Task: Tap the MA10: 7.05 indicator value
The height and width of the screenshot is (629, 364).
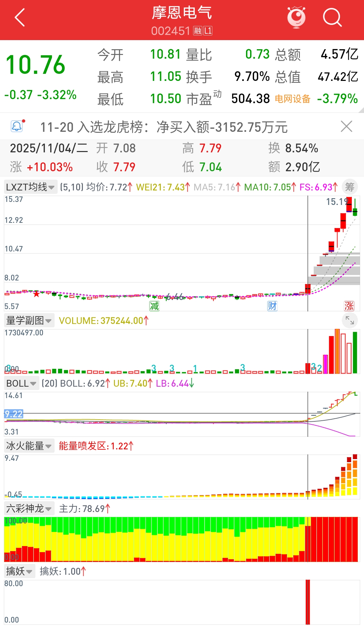Action: click(x=270, y=187)
